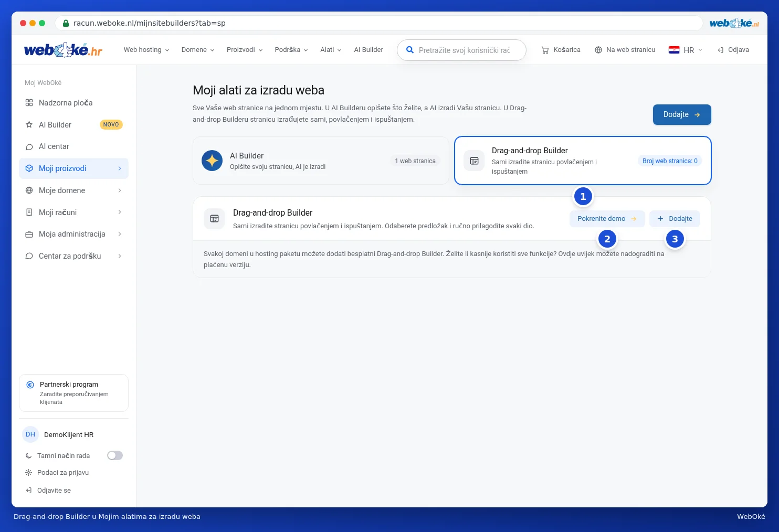The width and height of the screenshot is (779, 532).
Task: Click the AI Builder blue star logo
Action: (212, 161)
